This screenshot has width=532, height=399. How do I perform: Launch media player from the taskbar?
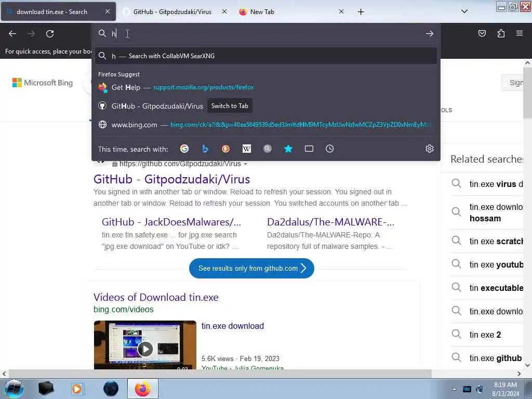(77, 389)
